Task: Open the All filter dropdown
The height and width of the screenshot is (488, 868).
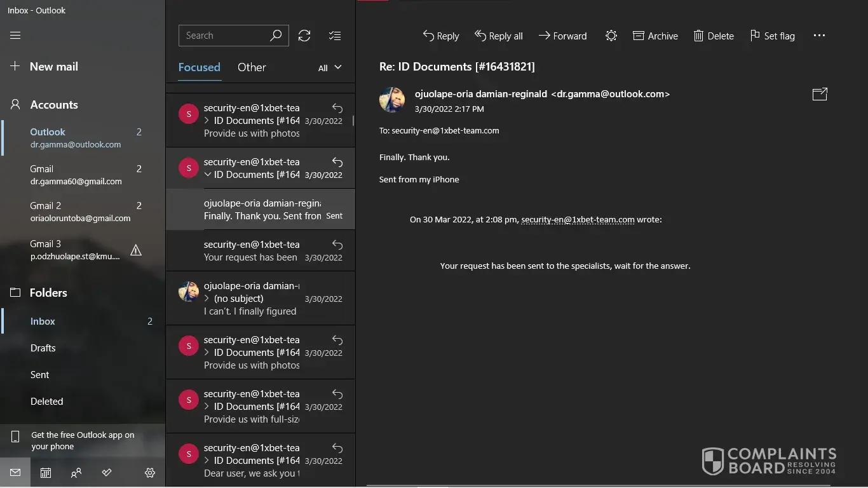Action: click(x=330, y=68)
